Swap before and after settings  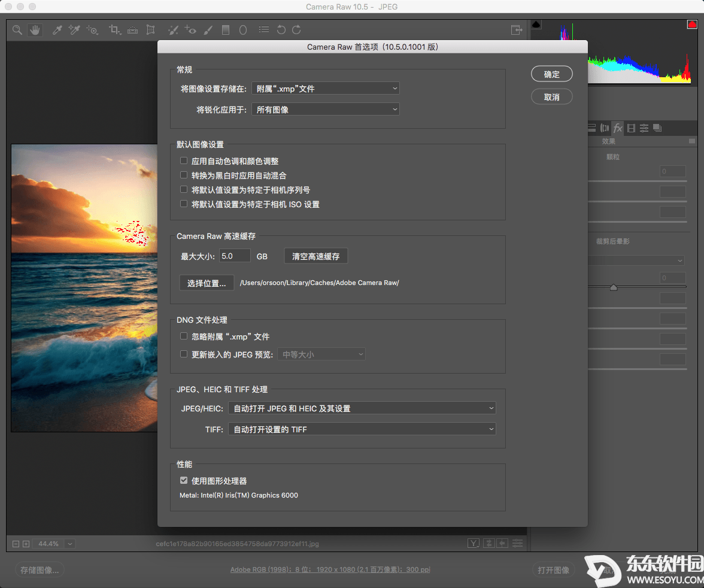point(489,544)
